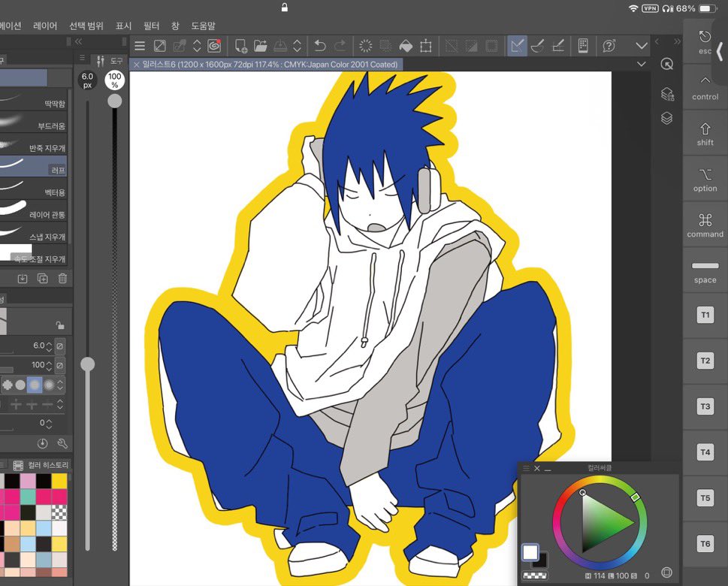Open the 컬러 히스토리 palette tab
728x586 pixels.
(41, 465)
